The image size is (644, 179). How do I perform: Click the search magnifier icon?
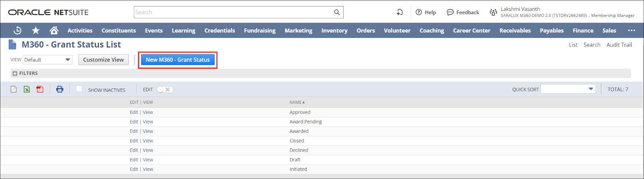click(337, 12)
